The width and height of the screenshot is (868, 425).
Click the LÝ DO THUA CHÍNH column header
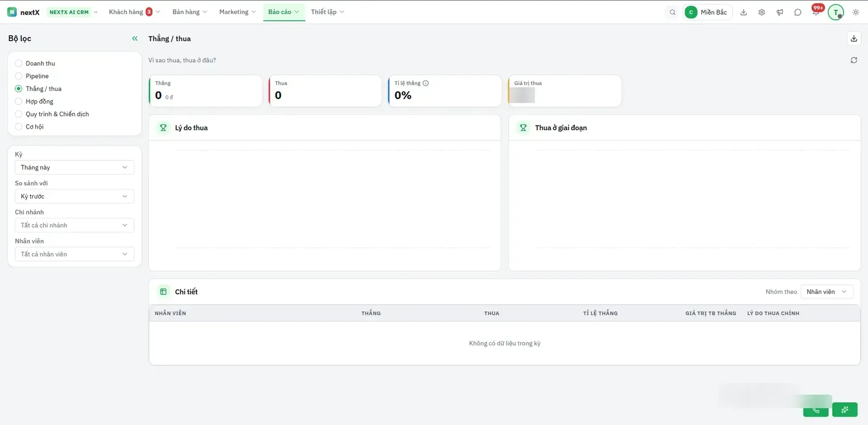point(773,313)
